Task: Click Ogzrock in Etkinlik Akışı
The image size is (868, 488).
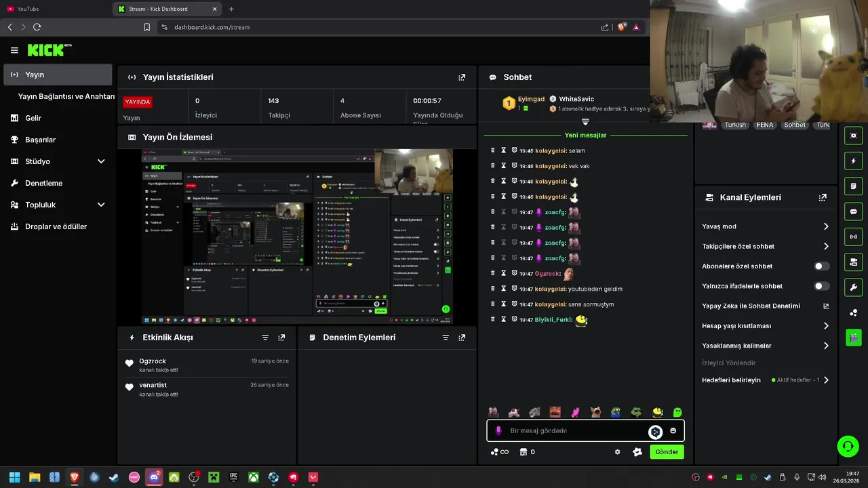Action: [153, 361]
